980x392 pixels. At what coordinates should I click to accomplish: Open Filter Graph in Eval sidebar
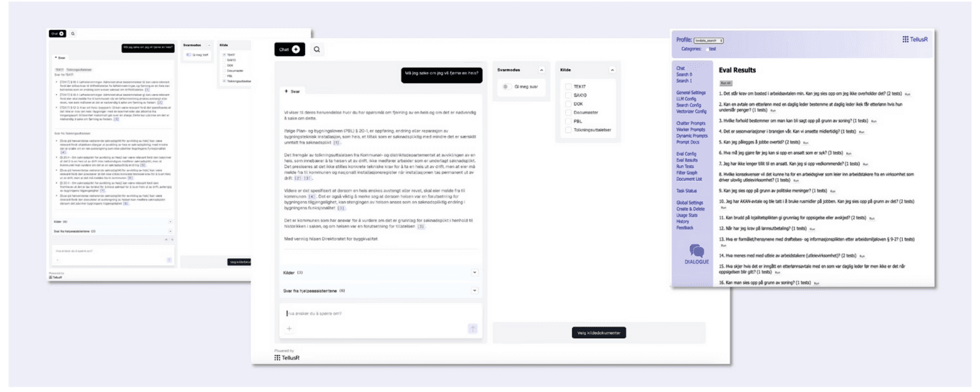687,172
